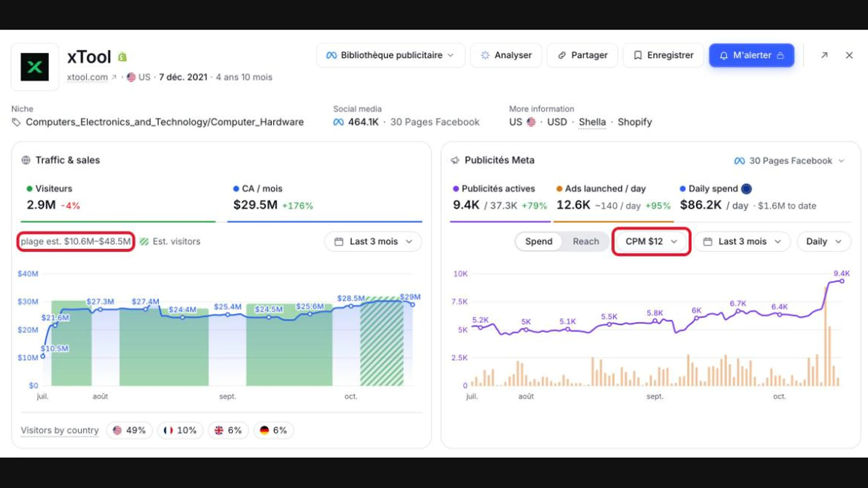Click the 9.4K data point on the ads chart
This screenshot has height=488, width=868.
coord(842,281)
